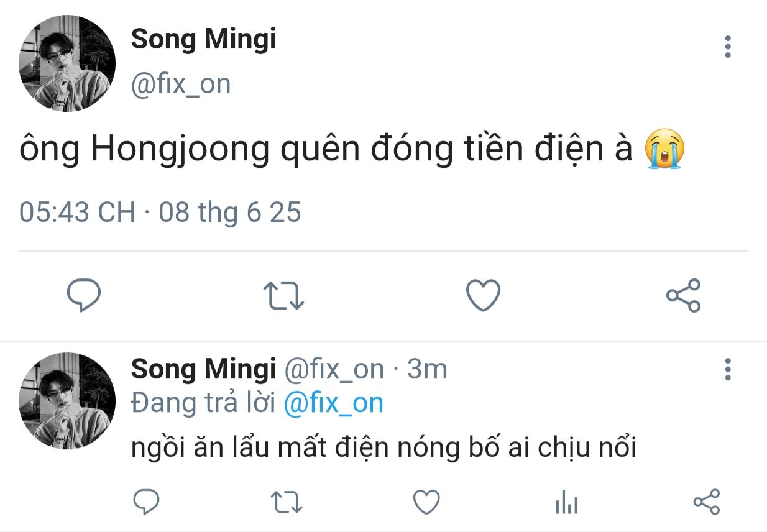This screenshot has height=532, width=767.
Task: Open the reply text about lẩu mất điện
Action: [x=383, y=447]
